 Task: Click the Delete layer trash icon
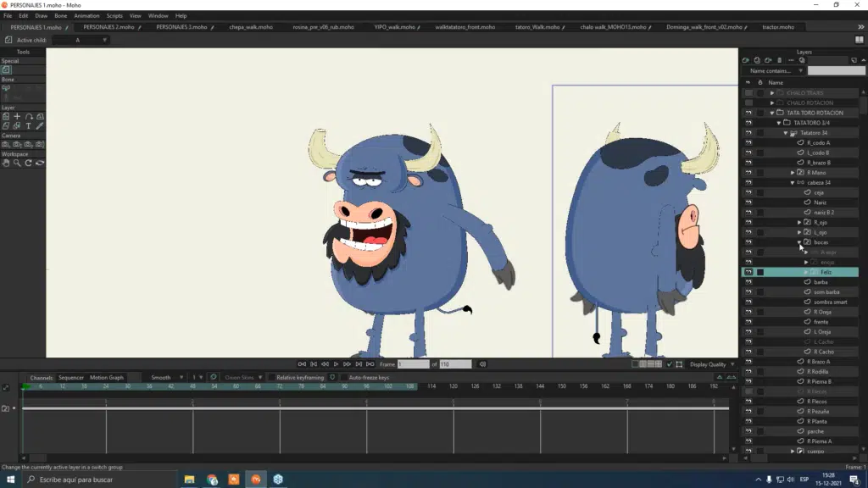[780, 60]
